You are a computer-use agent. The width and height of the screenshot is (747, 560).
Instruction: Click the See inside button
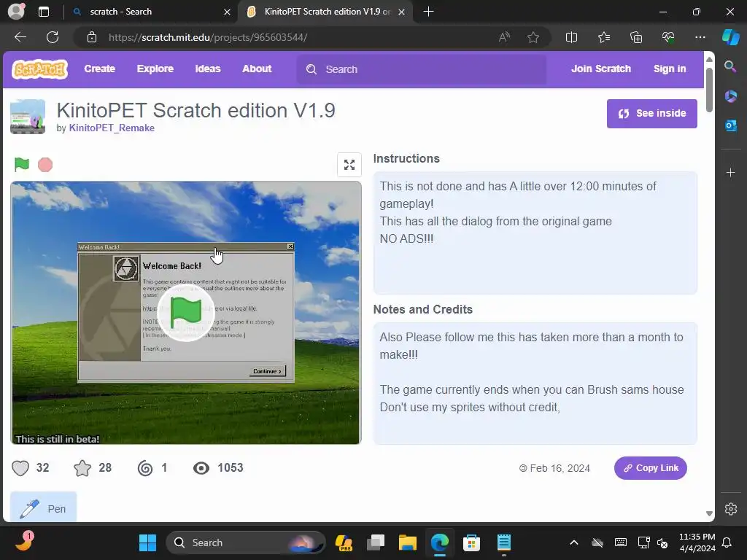click(x=651, y=114)
